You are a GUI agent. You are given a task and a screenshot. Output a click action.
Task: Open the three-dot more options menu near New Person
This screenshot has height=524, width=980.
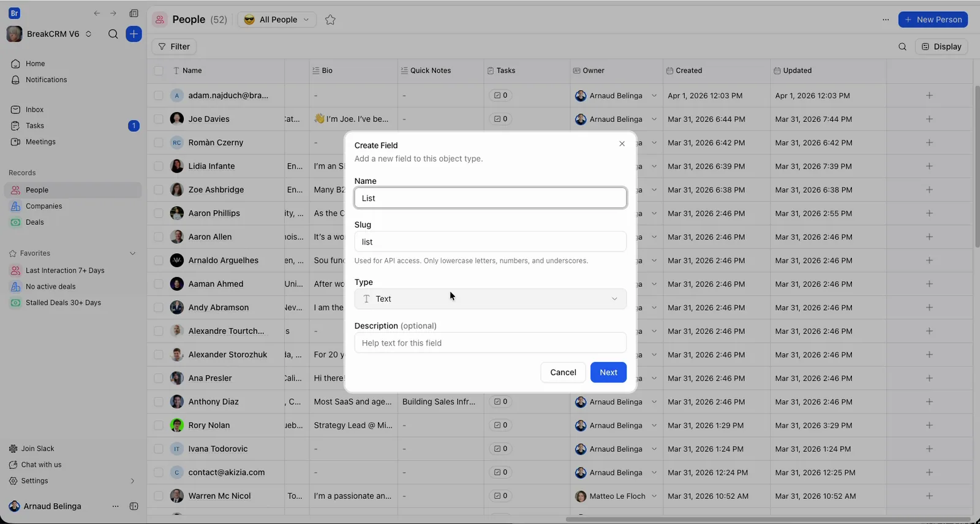886,20
